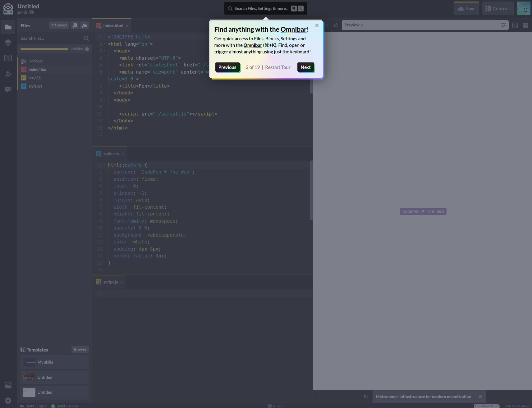Dismiss the Metronome ad banner
The width and height of the screenshot is (532, 408).
[x=480, y=397]
